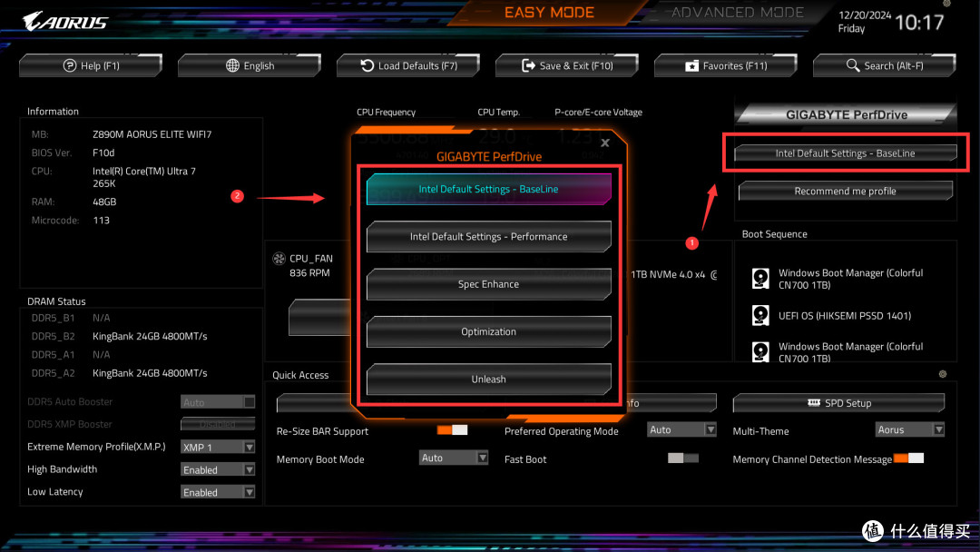Image resolution: width=980 pixels, height=552 pixels.
Task: Click the DDR5_B2 KingBank 24GB 4800MT/s row
Action: click(x=120, y=336)
